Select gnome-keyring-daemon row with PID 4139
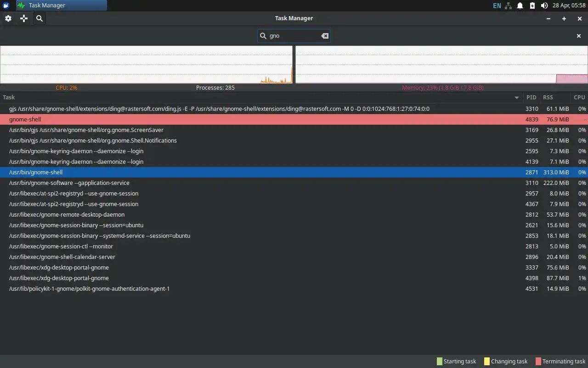This screenshot has width=588, height=368. [x=294, y=162]
